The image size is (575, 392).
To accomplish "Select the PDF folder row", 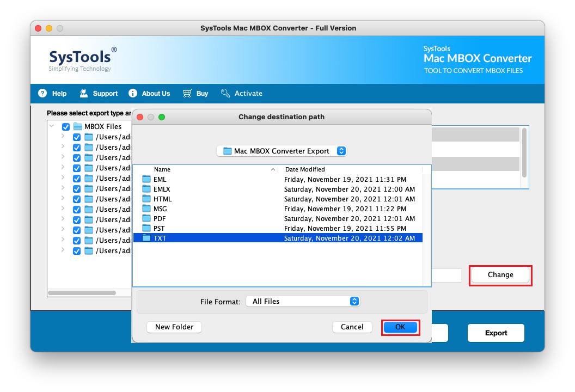I will point(278,218).
